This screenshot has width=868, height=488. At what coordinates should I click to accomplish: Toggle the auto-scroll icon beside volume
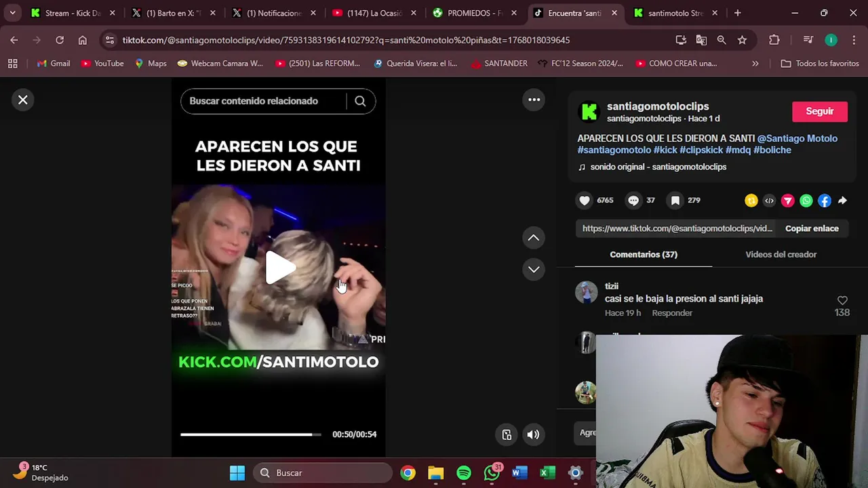tap(507, 434)
